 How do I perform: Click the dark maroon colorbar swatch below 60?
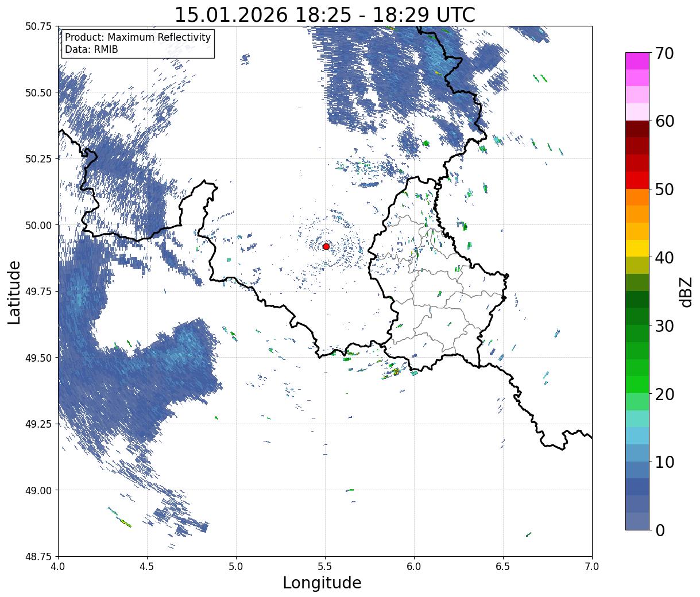pyautogui.click(x=637, y=129)
